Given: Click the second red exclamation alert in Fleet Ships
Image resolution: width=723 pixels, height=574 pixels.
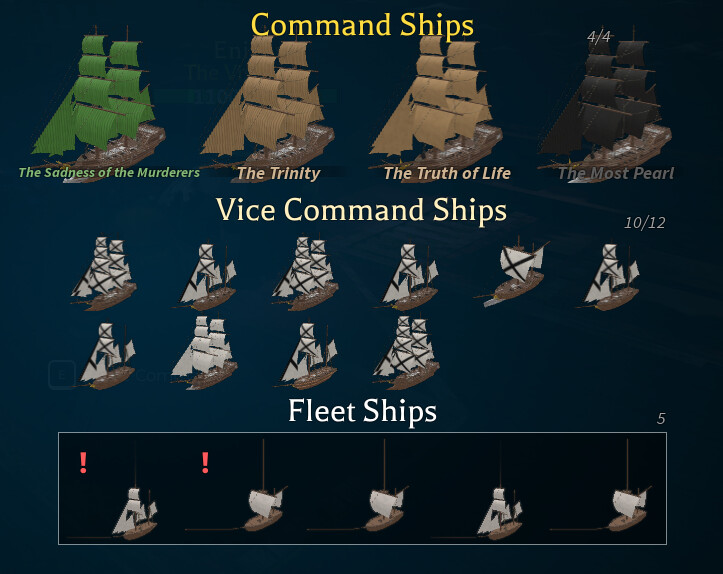Looking at the screenshot, I should pos(205,462).
